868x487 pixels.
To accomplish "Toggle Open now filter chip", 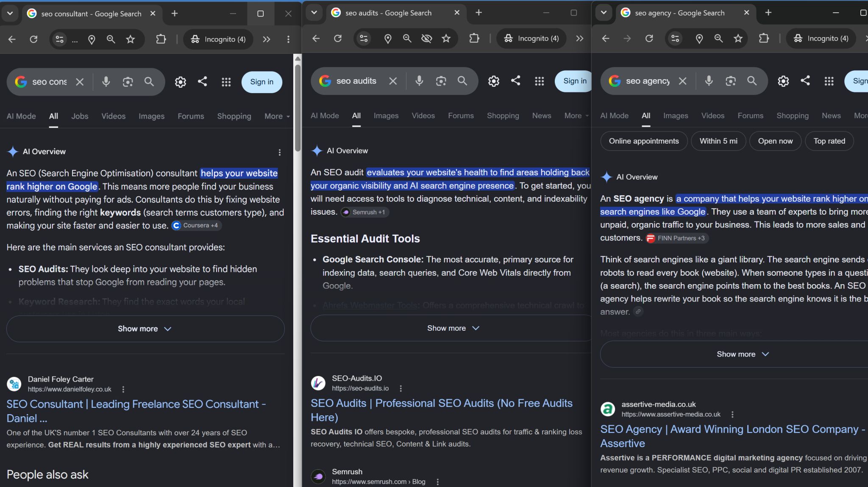I will tap(775, 141).
